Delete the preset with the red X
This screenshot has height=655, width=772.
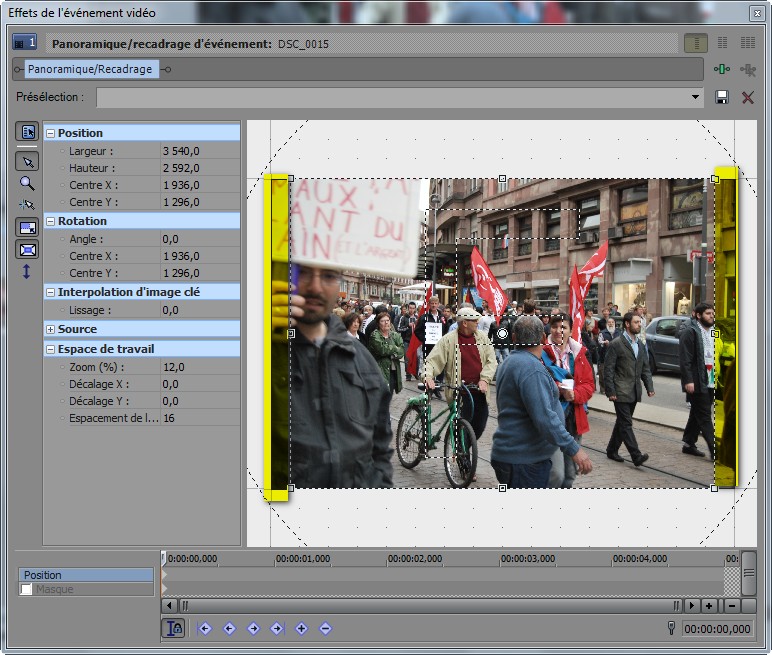pos(747,97)
